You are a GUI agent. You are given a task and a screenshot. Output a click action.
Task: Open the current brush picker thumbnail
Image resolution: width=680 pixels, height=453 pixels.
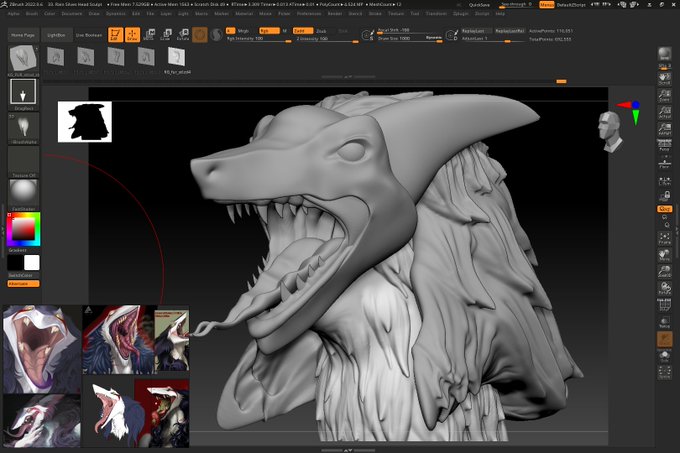pos(23,92)
